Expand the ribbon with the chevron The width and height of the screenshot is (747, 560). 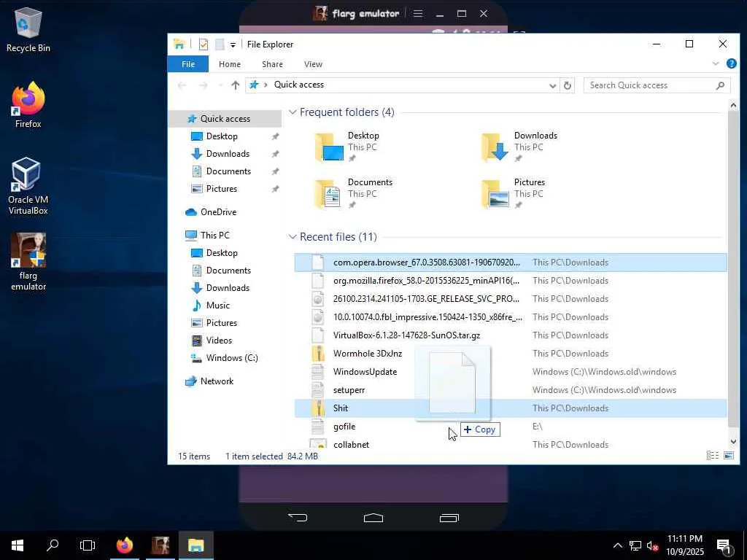(715, 63)
